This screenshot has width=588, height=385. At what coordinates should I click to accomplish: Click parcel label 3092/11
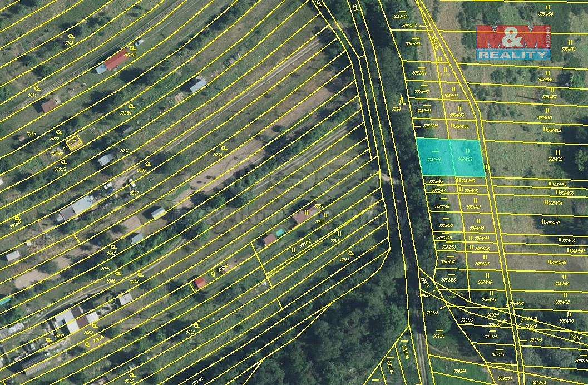(506, 378)
